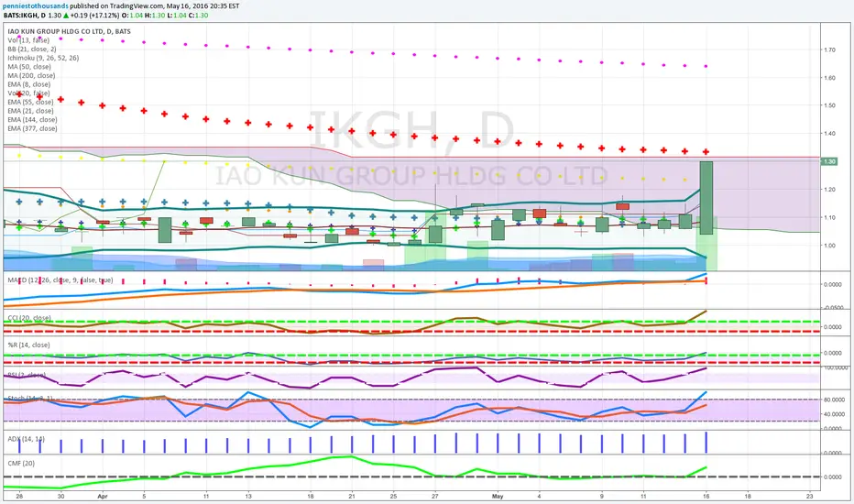Click the 1.60 price axis label
The width and height of the screenshot is (854, 504).
pyautogui.click(x=830, y=78)
